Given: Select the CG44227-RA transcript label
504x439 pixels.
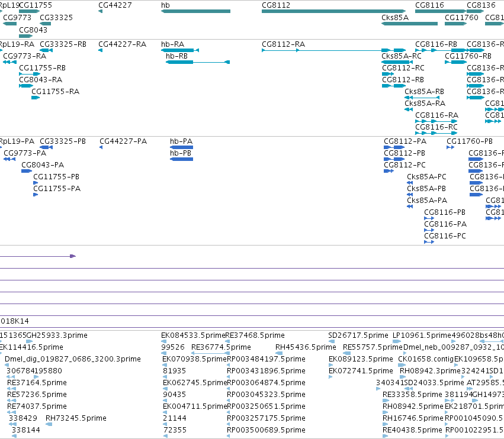Looking at the screenshot, I should (x=122, y=44).
